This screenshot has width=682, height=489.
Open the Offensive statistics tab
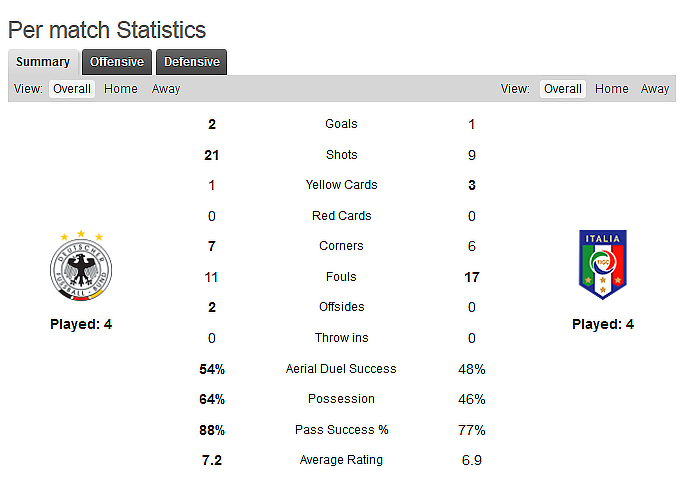(x=117, y=62)
